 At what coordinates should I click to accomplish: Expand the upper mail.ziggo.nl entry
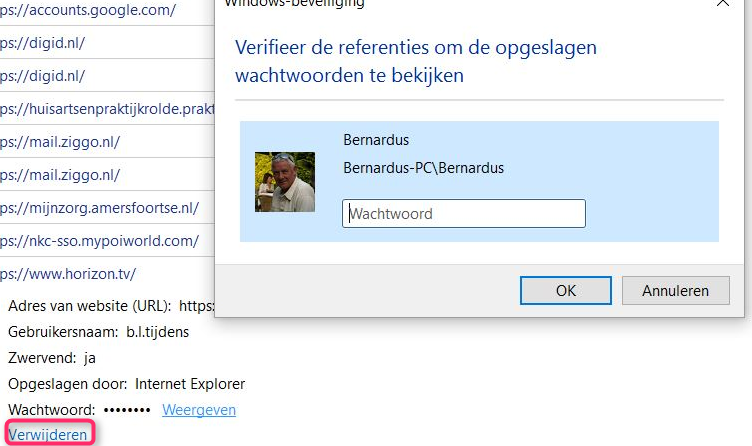60,142
